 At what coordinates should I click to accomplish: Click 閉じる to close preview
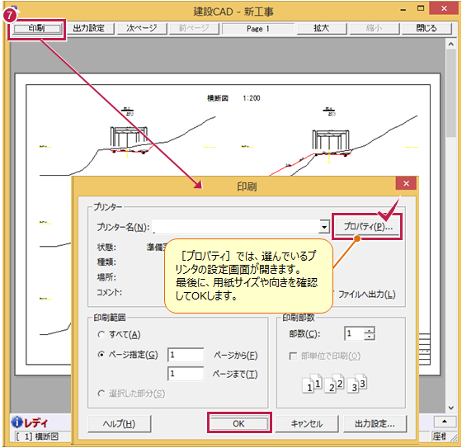click(427, 29)
